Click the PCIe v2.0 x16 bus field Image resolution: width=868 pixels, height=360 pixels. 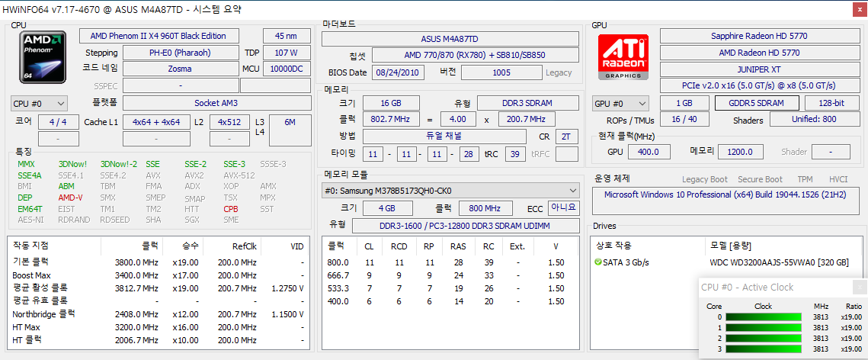pyautogui.click(x=759, y=85)
